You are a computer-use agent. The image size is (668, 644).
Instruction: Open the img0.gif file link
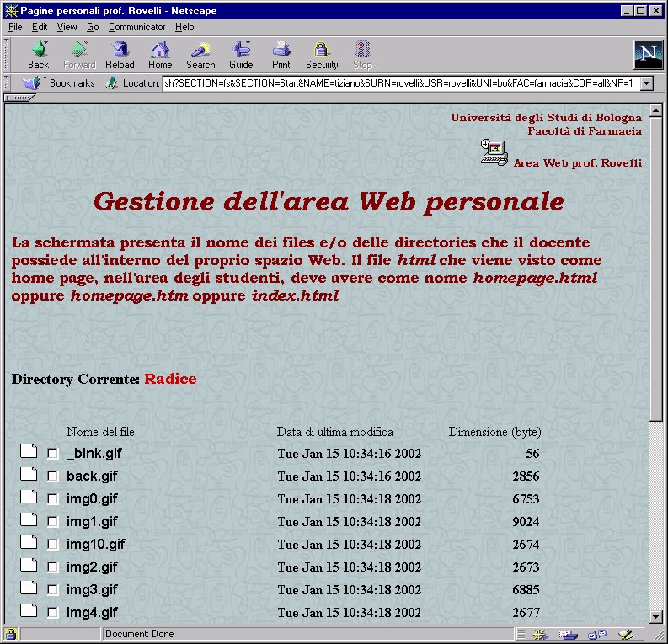(92, 499)
